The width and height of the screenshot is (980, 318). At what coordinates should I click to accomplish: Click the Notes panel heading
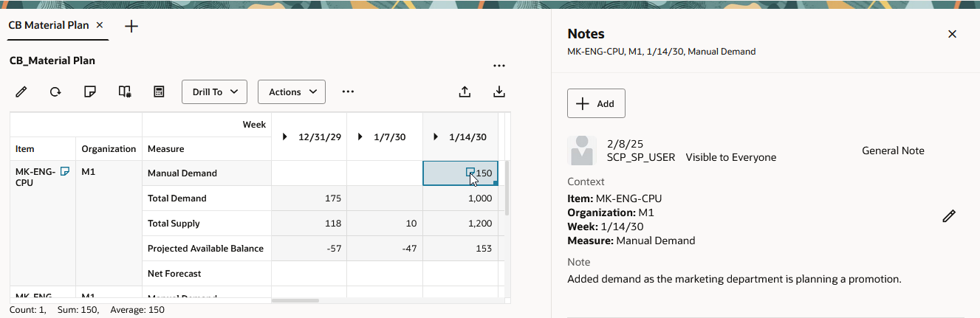point(586,34)
